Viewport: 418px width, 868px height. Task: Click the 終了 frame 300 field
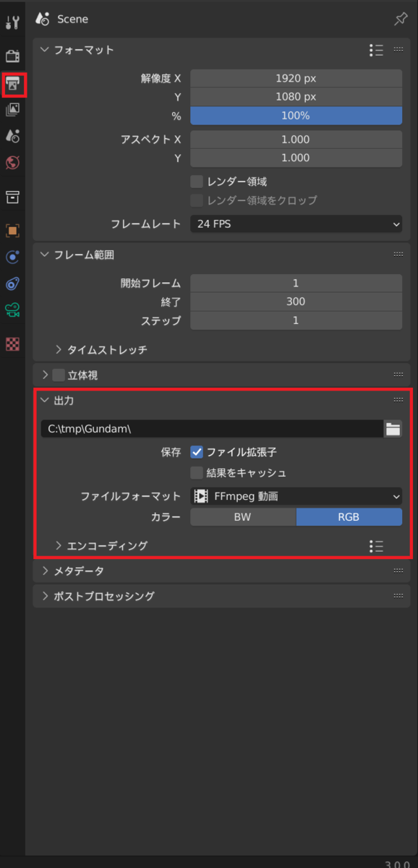296,302
